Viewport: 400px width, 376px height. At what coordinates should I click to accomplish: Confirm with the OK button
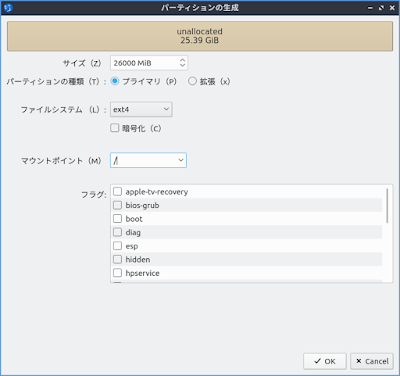point(325,361)
